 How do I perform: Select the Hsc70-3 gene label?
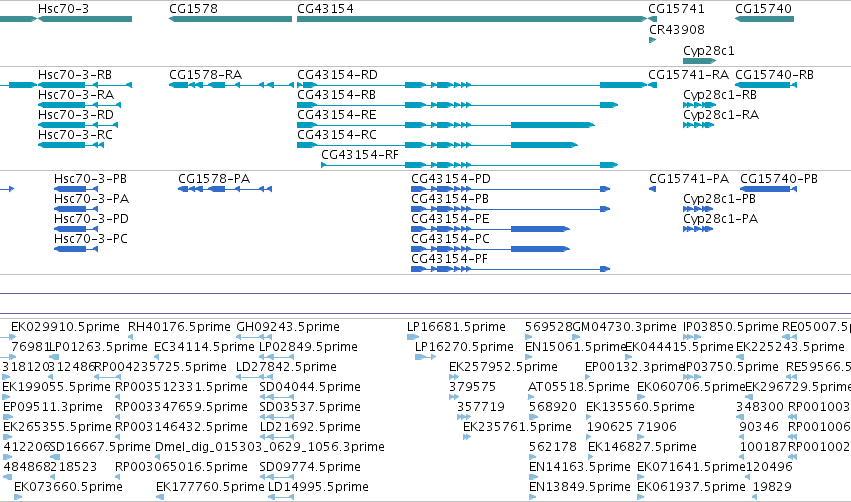pos(63,9)
